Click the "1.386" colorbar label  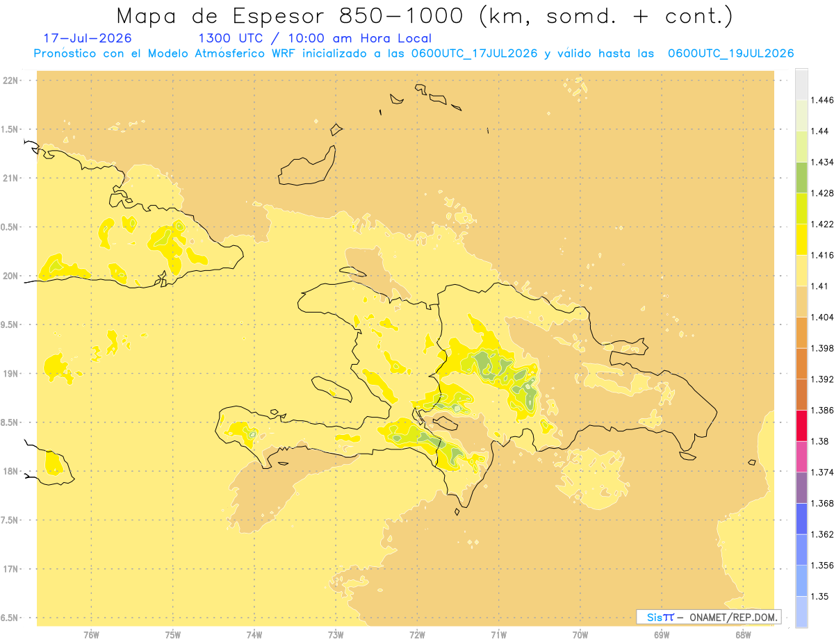point(822,410)
